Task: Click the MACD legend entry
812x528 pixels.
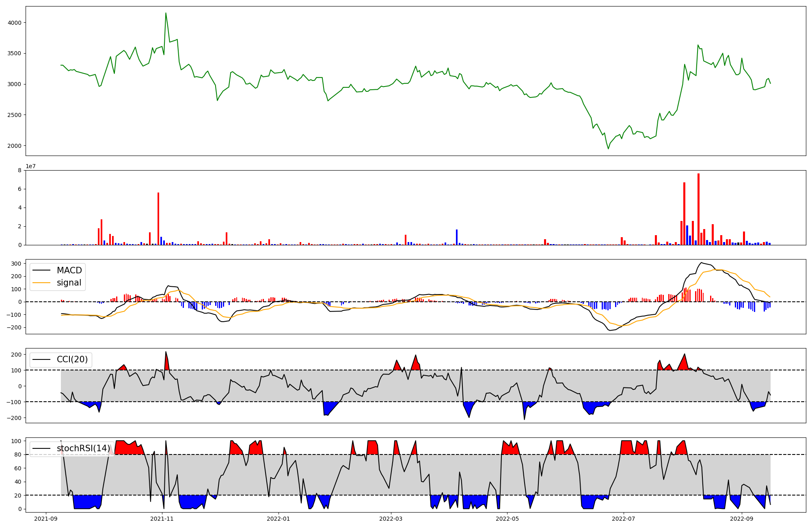Action: [69, 270]
